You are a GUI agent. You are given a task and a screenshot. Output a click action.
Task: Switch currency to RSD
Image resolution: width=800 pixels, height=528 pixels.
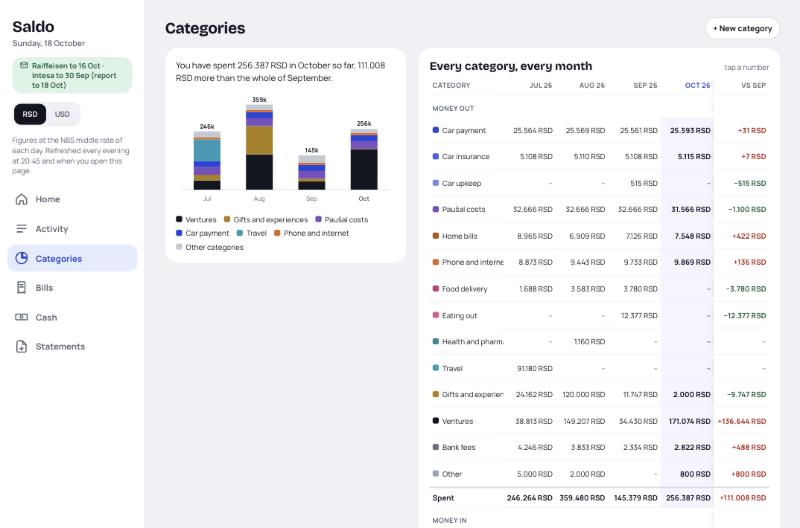coord(30,114)
